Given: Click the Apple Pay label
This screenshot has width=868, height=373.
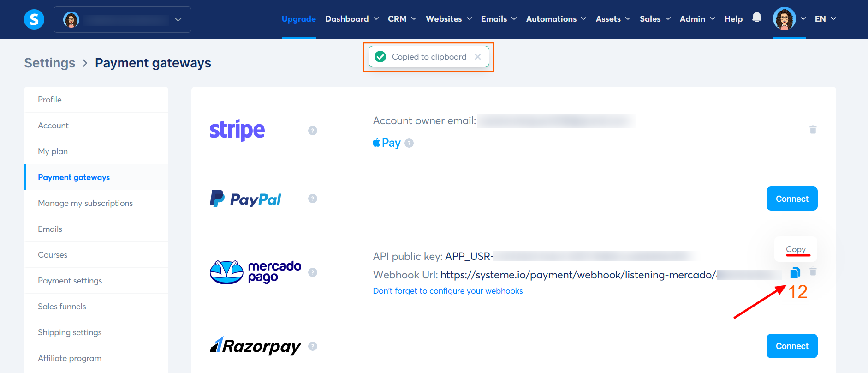Looking at the screenshot, I should pos(386,143).
